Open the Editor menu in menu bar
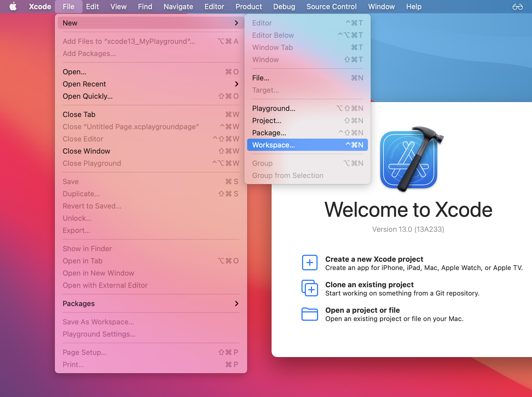The image size is (532, 397). (214, 7)
